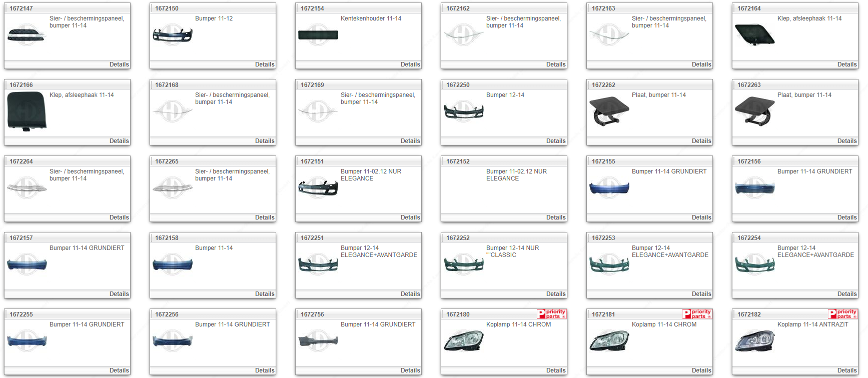This screenshot has width=868, height=378.
Task: Open Details for part 1672164
Action: (847, 64)
